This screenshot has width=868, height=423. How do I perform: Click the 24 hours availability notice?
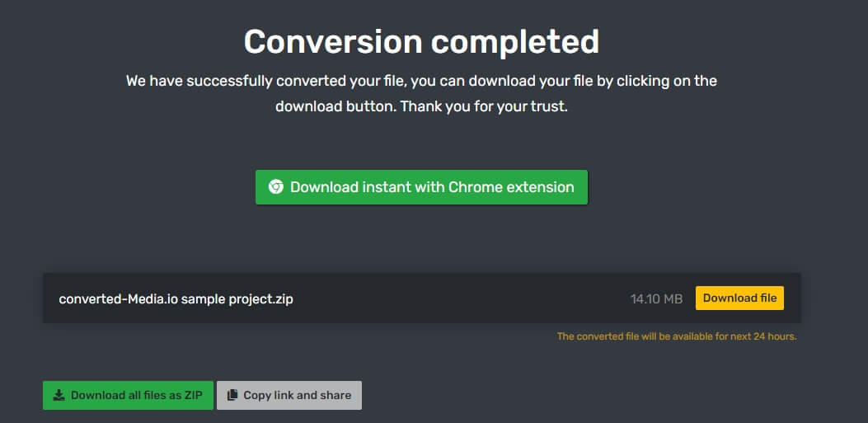click(x=677, y=336)
